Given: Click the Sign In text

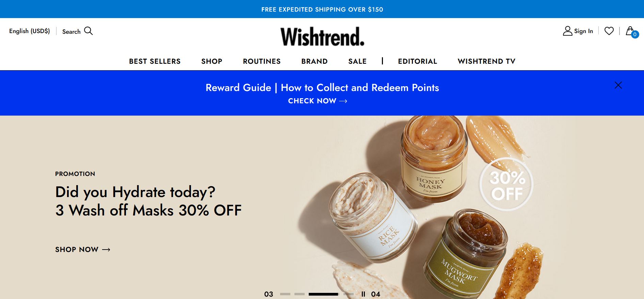Looking at the screenshot, I should [583, 31].
